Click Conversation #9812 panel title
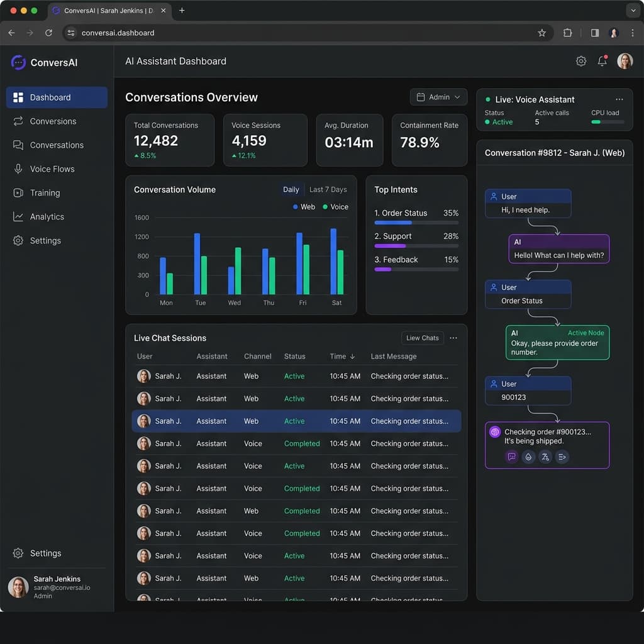The image size is (644, 644). [555, 153]
